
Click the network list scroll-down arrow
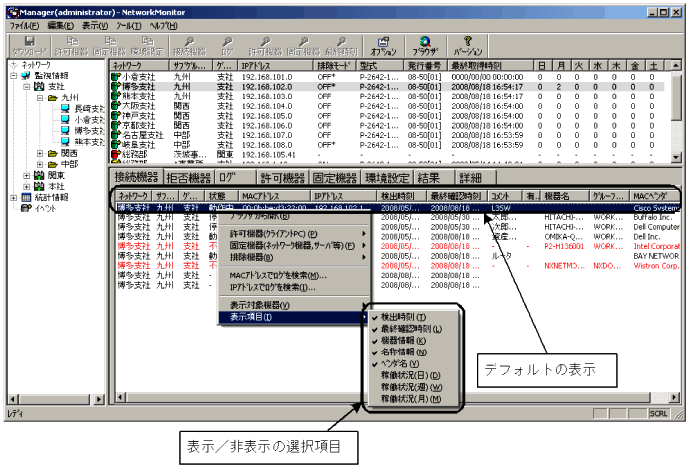(x=676, y=157)
